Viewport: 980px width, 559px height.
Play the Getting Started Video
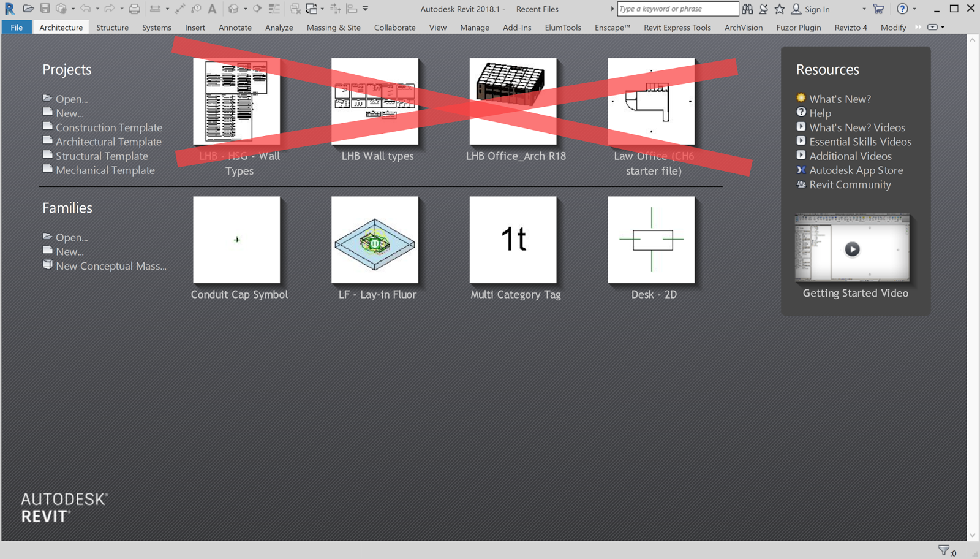pyautogui.click(x=852, y=248)
